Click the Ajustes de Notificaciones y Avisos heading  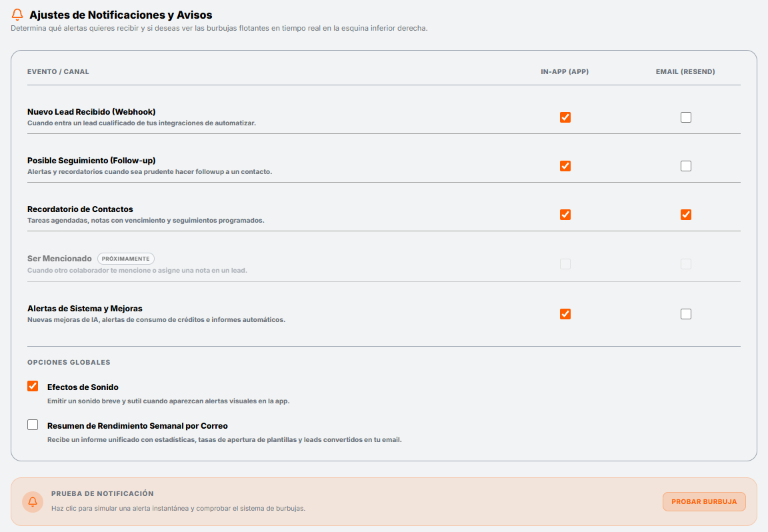pyautogui.click(x=121, y=15)
